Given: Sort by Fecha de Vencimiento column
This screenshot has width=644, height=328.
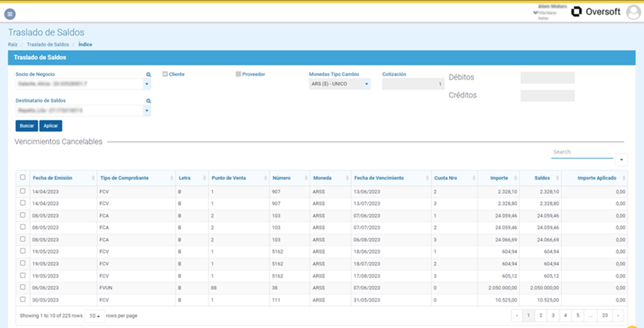Looking at the screenshot, I should pyautogui.click(x=391, y=178).
